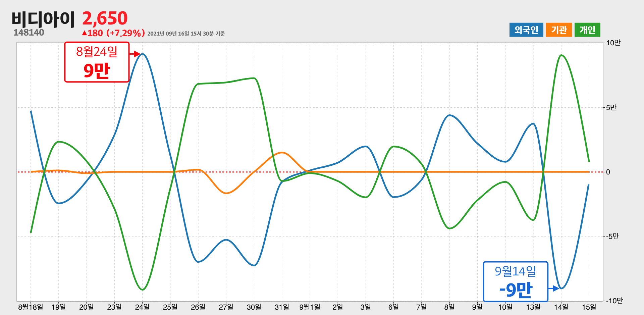Viewport: 644px width, 315px height.
Task: Click the 외국인 blue legend box
Action: pyautogui.click(x=526, y=30)
